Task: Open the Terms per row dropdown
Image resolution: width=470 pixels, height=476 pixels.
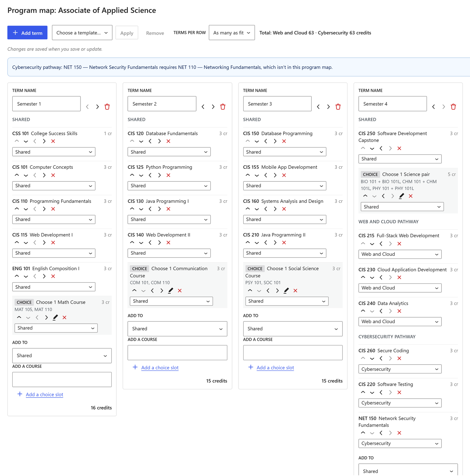Action: pos(232,33)
